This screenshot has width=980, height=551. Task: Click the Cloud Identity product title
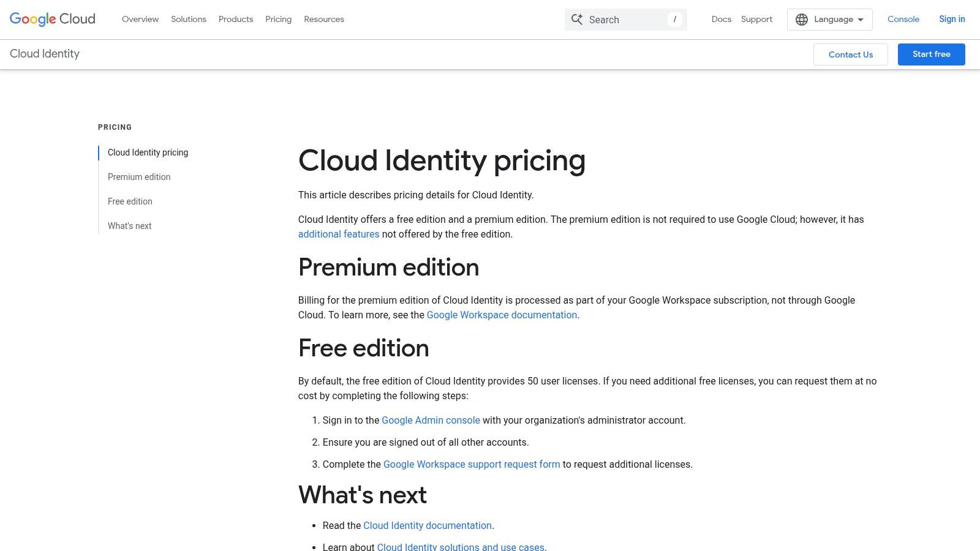pos(45,54)
